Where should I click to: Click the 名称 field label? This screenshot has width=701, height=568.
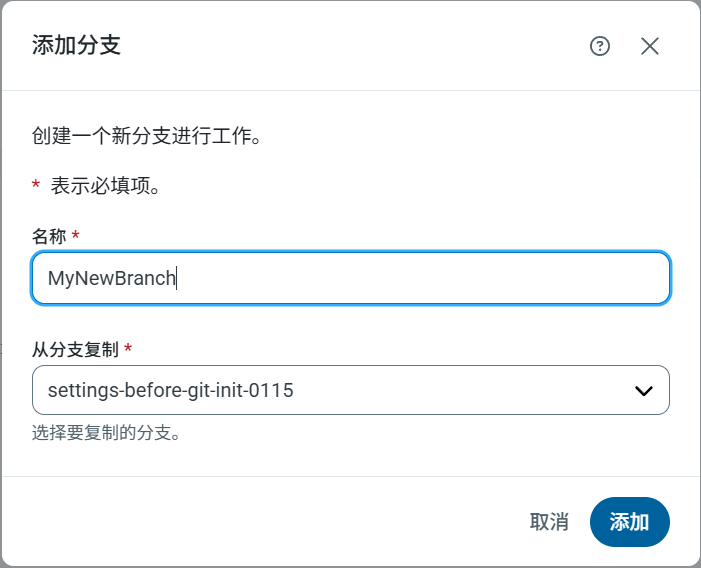(49, 237)
